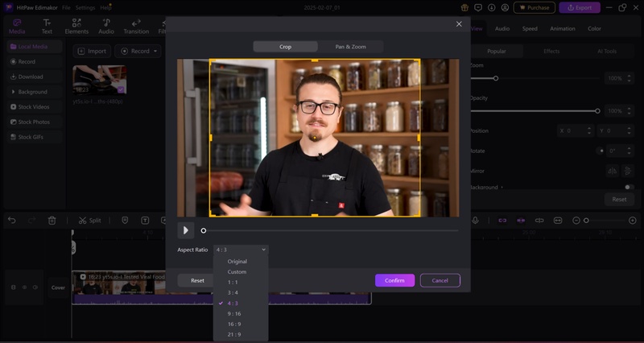Open the Transition panel in top toolbar
Image resolution: width=644 pixels, height=343 pixels.
pos(136,27)
